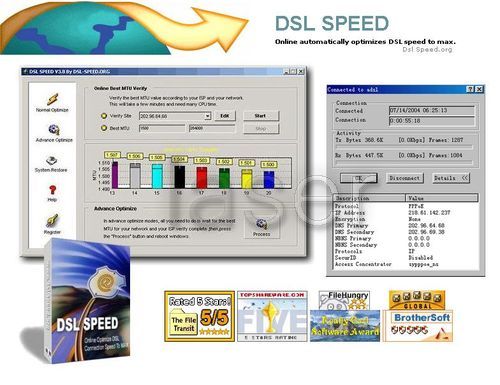Click OK in the Connected to adsl window

coord(359,178)
